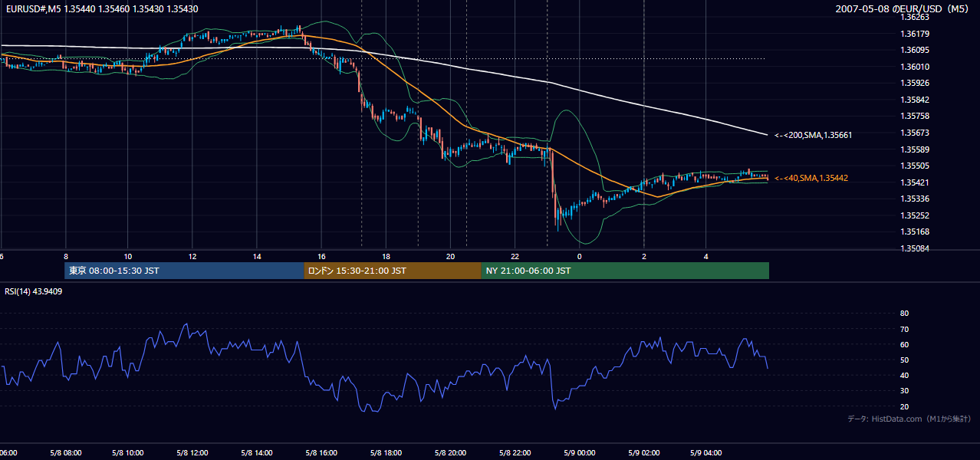This screenshot has height=460, width=980.
Task: Select the 200 SMA 1.35661 label
Action: 814,135
